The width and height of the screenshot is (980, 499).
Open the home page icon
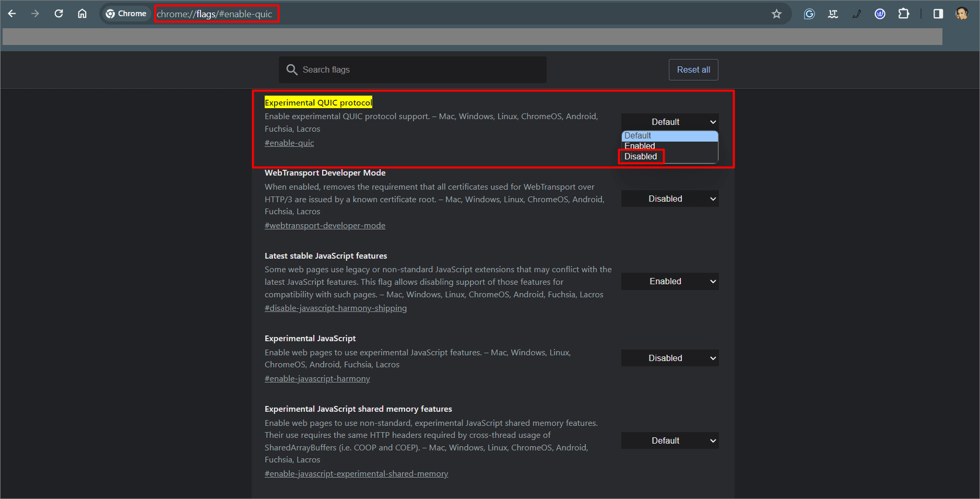82,14
